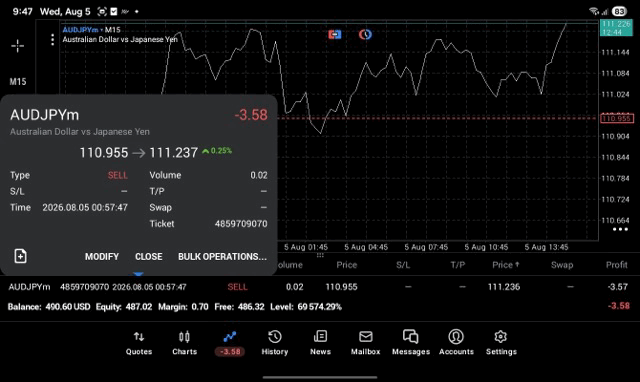
Task: Tap the S/L column header
Action: pyautogui.click(x=403, y=265)
